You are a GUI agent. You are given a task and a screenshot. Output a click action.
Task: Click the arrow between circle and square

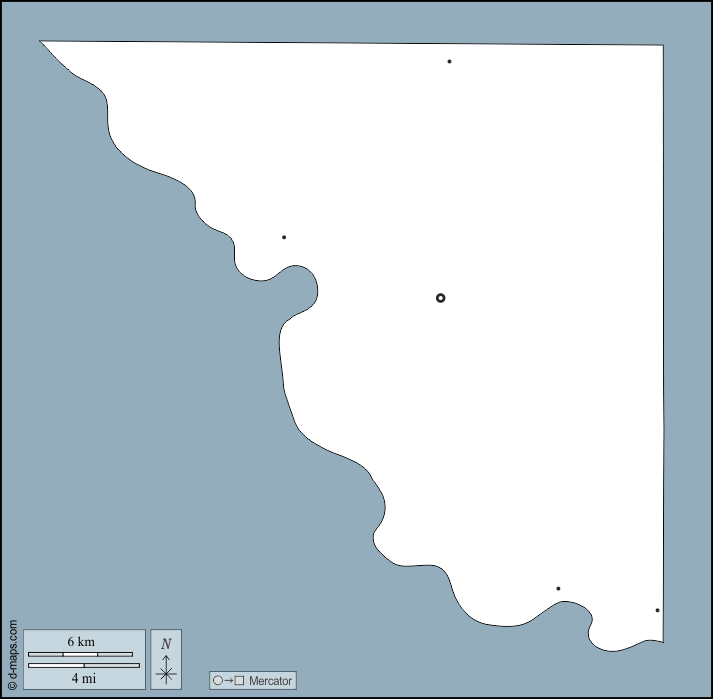228,681
